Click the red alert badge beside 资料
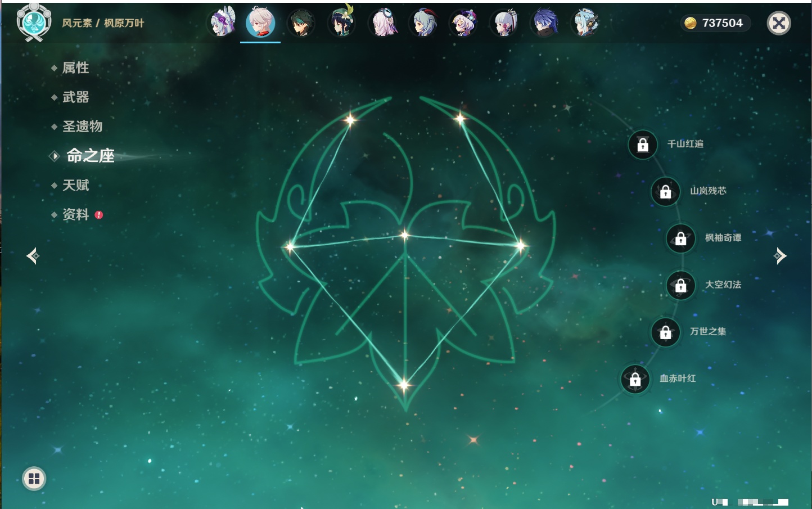Viewport: 812px width, 509px height. 99,215
